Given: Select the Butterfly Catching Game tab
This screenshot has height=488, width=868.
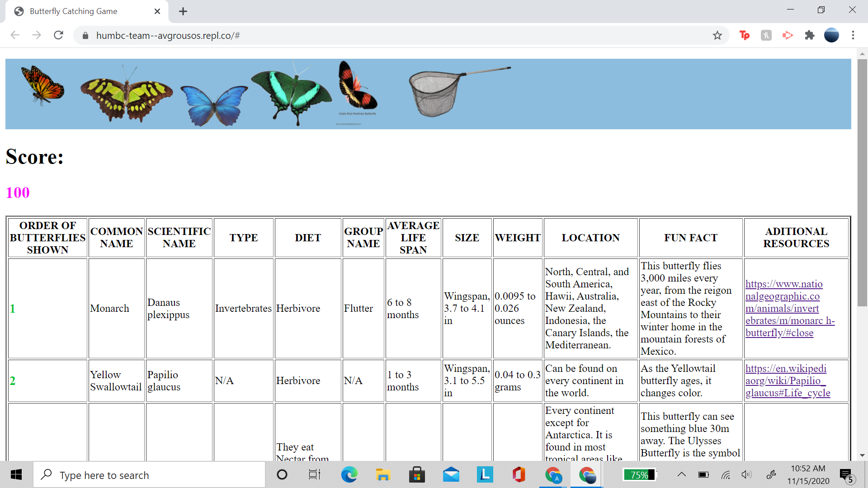Looking at the screenshot, I should point(74,11).
